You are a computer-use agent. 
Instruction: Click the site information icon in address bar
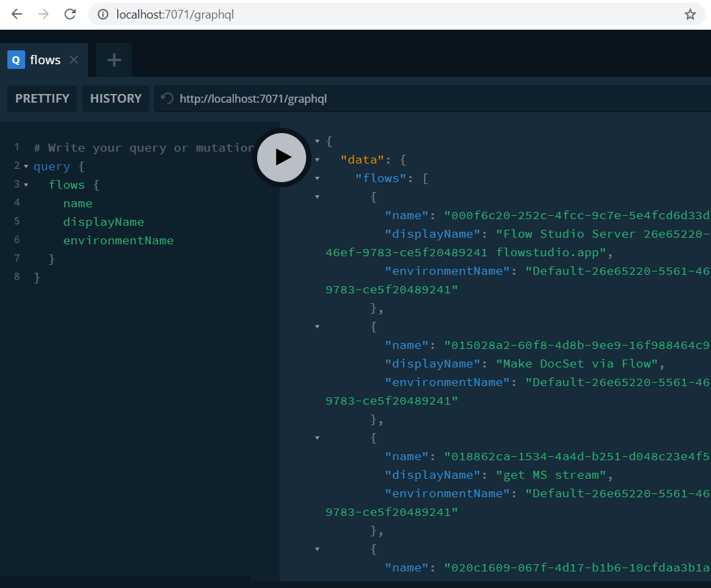[x=103, y=14]
